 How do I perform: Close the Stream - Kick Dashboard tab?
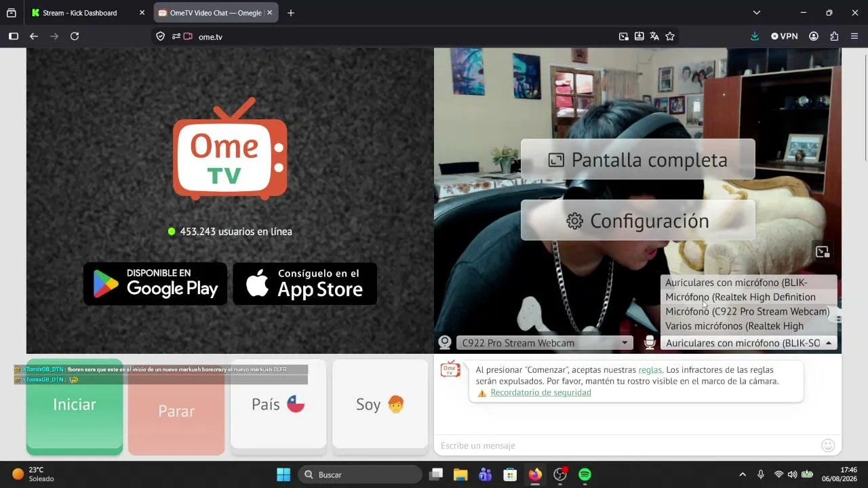point(142,13)
